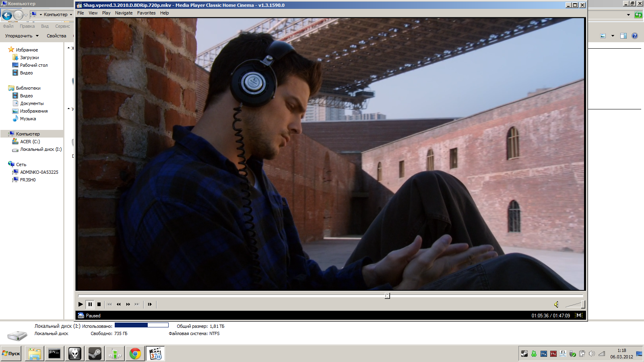Toggle the Explorer preview pane icon

click(x=623, y=36)
